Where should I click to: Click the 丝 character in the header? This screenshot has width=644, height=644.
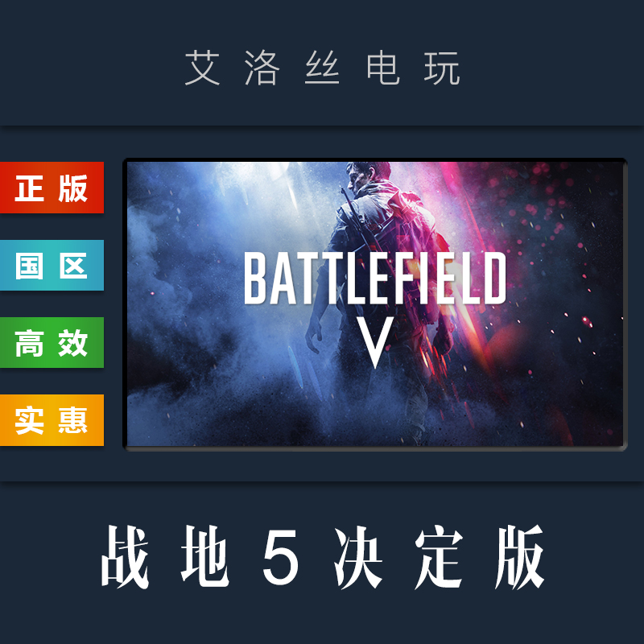click(323, 68)
